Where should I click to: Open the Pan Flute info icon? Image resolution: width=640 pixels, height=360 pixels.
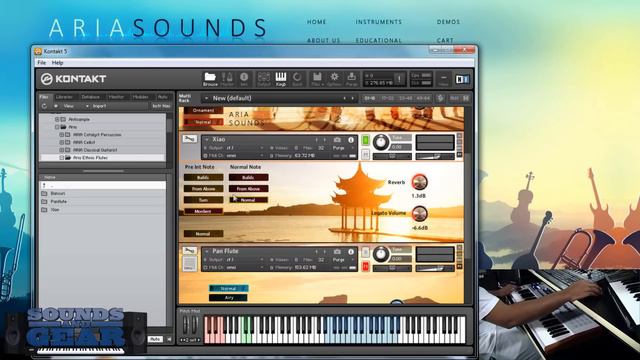(x=351, y=251)
